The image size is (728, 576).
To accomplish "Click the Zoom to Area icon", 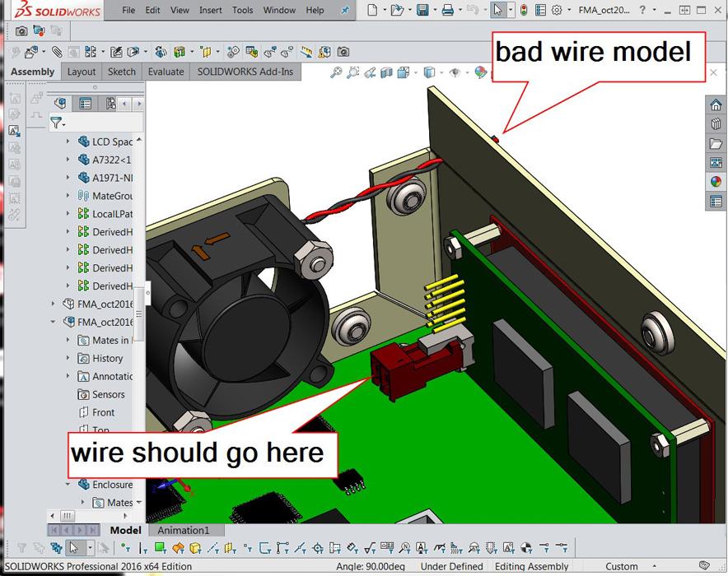I will pos(352,72).
